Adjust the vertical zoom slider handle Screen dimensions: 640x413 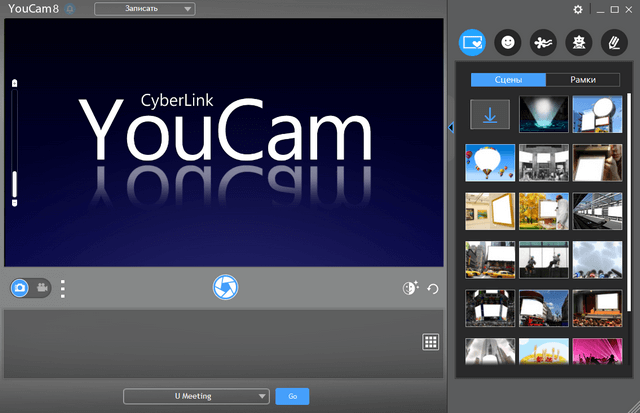(x=15, y=184)
